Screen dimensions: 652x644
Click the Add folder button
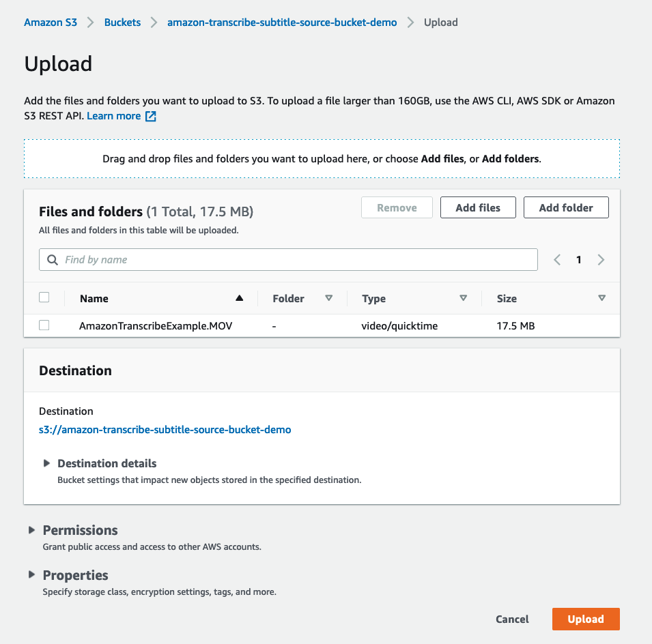(566, 208)
